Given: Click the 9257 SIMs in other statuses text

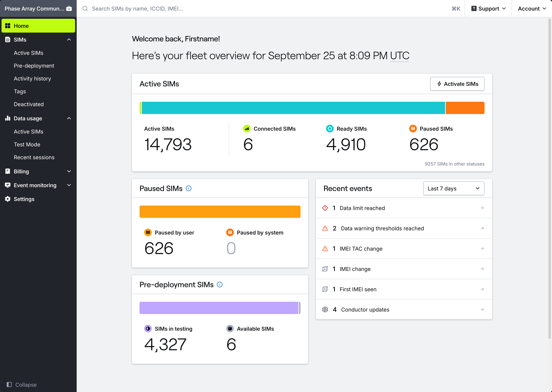Looking at the screenshot, I should pyautogui.click(x=454, y=164).
